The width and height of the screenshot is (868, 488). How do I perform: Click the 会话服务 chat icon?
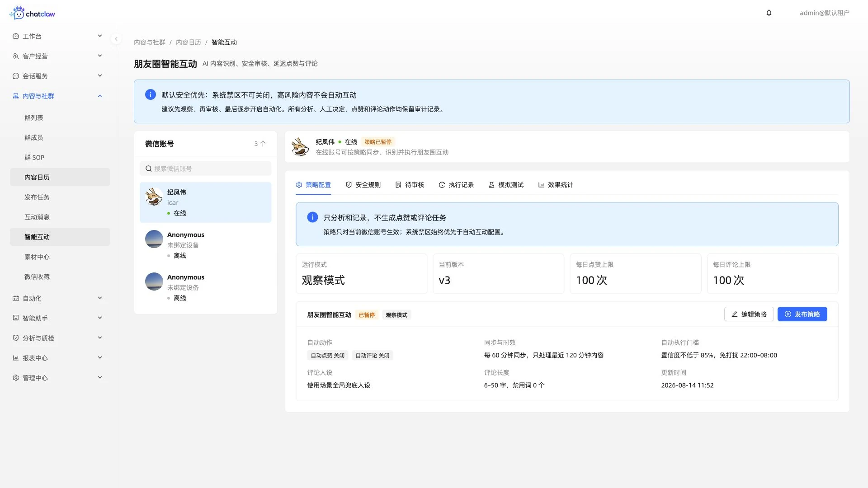pos(16,76)
